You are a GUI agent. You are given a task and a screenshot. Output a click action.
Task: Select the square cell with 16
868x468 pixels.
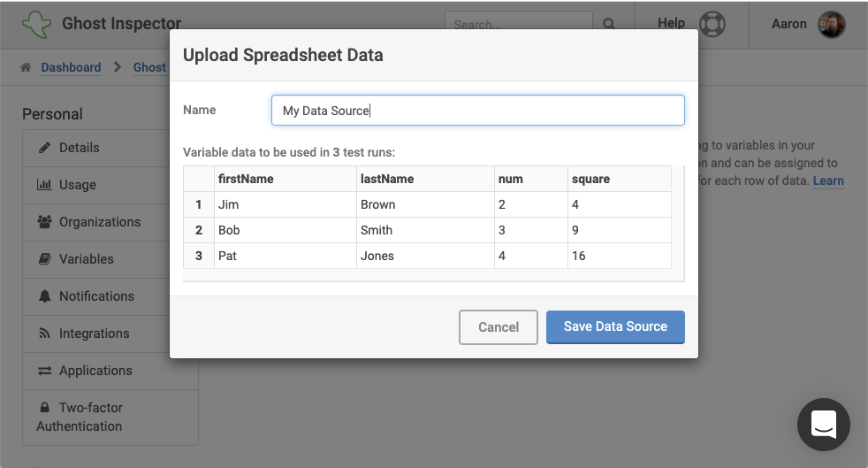[x=620, y=256]
